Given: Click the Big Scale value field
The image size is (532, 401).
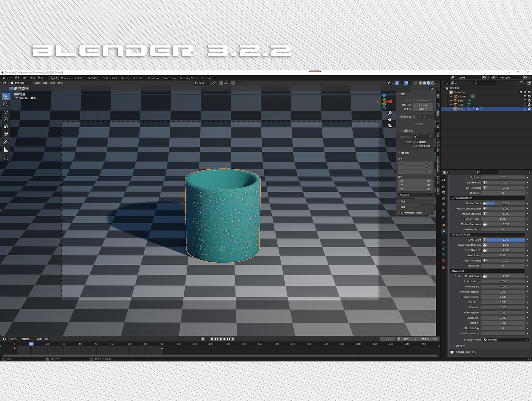Looking at the screenshot, I should tap(503, 177).
